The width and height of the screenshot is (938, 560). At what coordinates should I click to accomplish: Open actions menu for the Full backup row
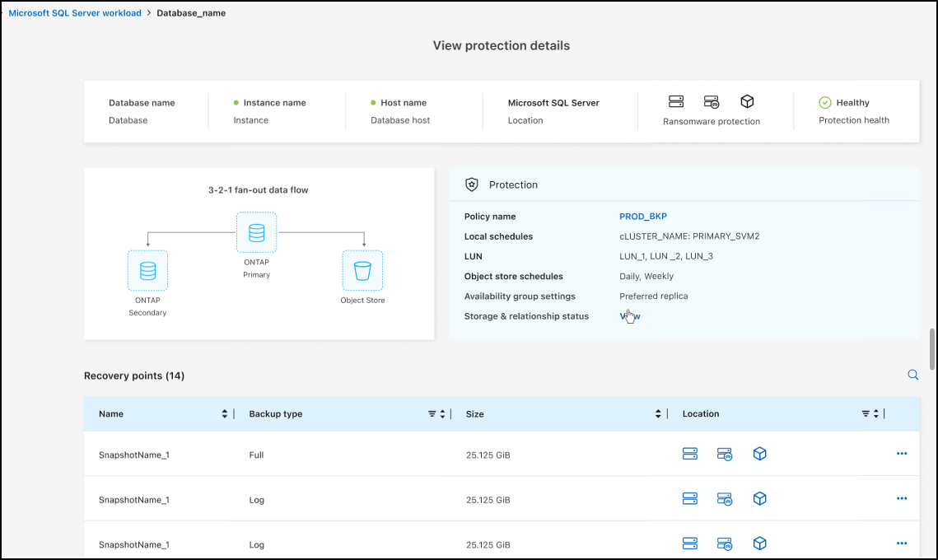(x=902, y=454)
